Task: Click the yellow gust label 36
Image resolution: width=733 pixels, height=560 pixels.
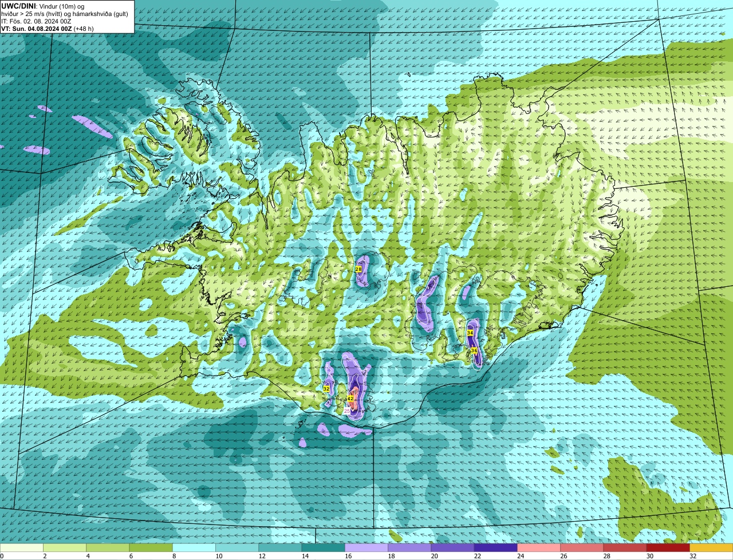Action: 474,350
